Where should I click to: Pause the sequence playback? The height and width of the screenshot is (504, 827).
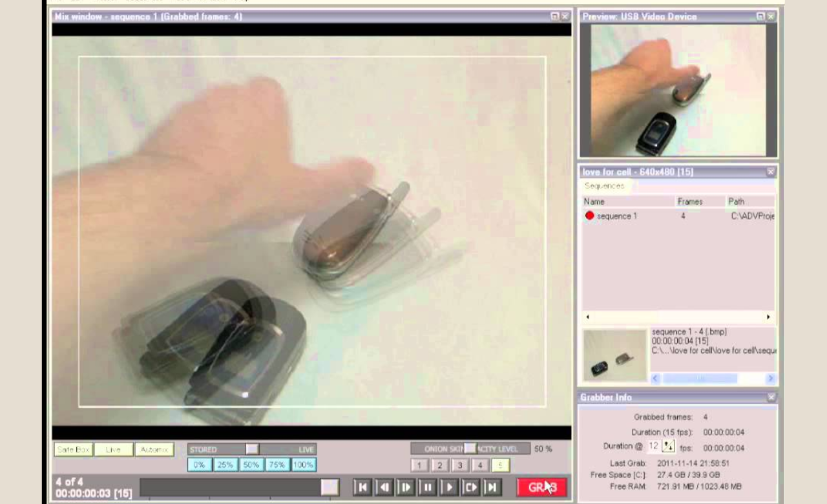pyautogui.click(x=427, y=487)
